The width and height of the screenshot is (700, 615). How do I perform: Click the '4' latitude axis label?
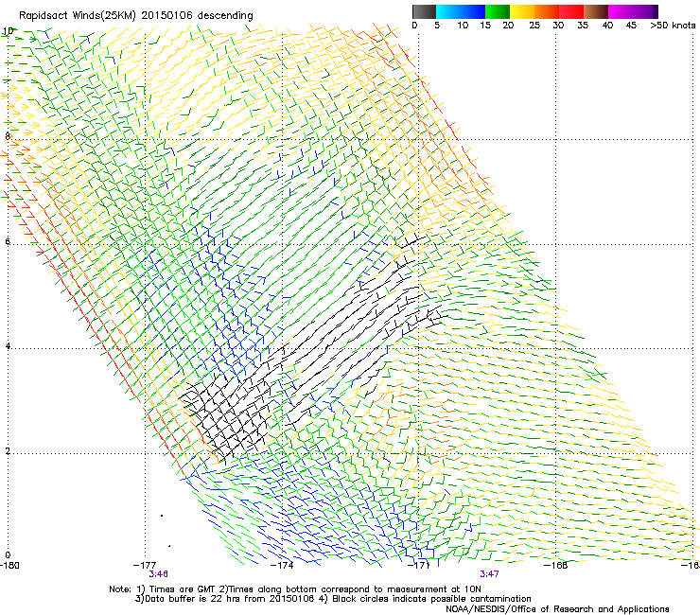(x=8, y=346)
